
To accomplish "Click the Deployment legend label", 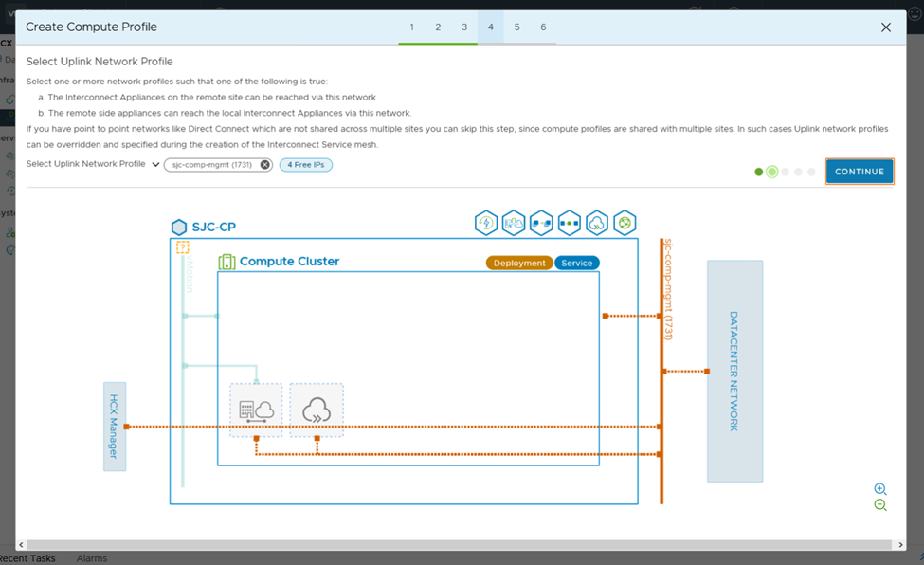I will pyautogui.click(x=519, y=263).
